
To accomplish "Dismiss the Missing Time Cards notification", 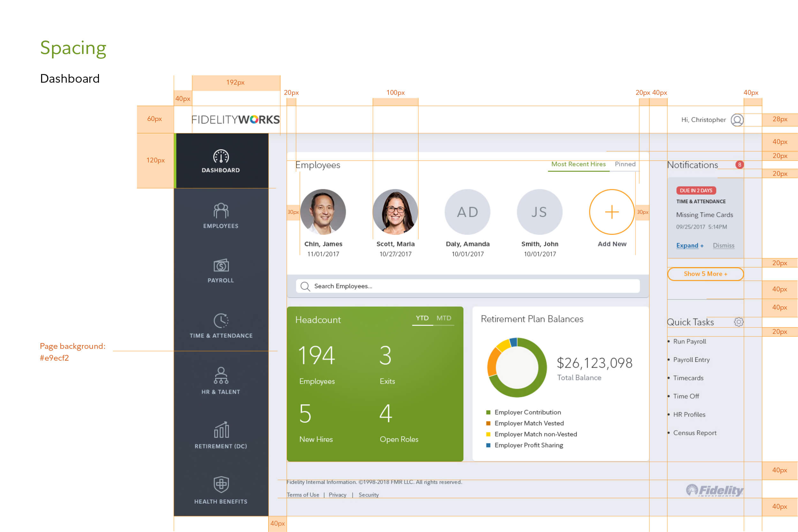I will (723, 245).
